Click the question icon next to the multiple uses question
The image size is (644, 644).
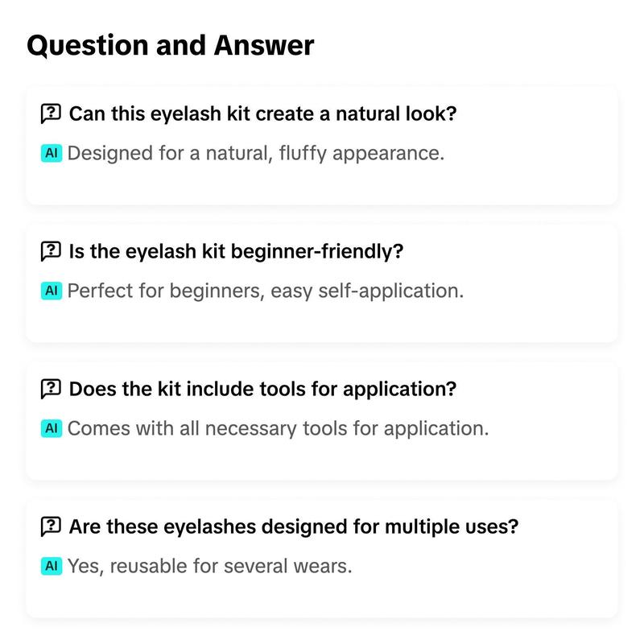pos(51,527)
